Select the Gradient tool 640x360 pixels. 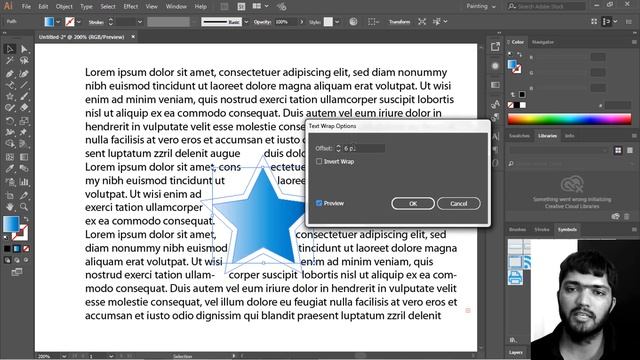coord(24,157)
